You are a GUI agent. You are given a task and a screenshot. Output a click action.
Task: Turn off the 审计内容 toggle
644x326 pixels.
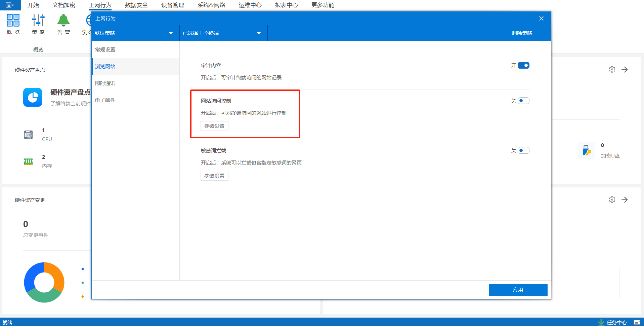point(523,66)
